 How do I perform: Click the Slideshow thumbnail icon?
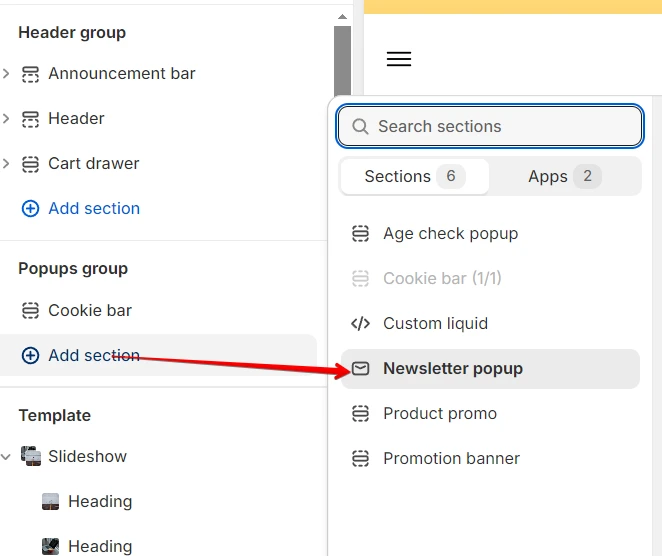click(x=31, y=456)
